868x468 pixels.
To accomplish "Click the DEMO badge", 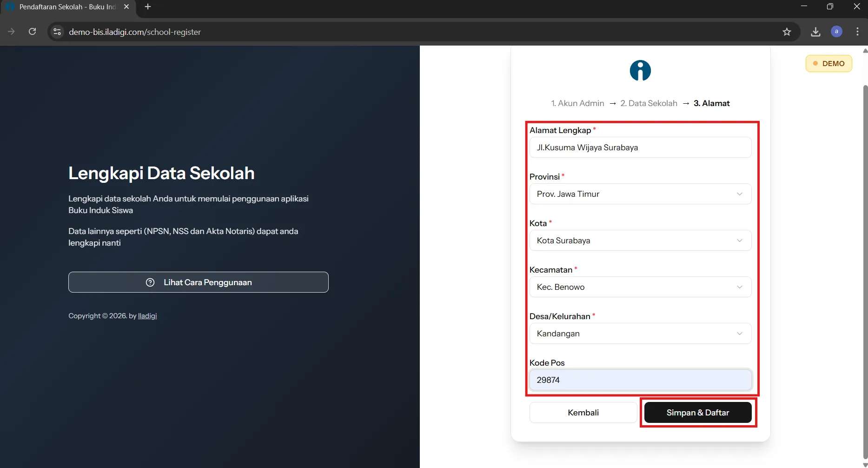I will 828,64.
